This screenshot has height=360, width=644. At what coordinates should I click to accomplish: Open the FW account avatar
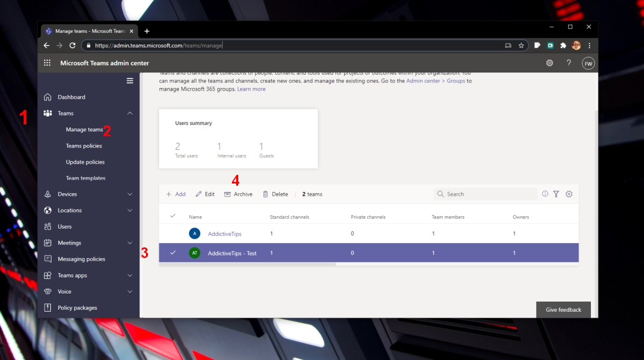coord(588,63)
